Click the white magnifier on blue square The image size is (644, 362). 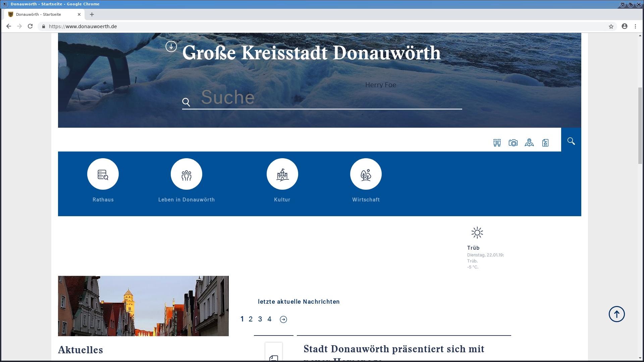click(x=571, y=141)
